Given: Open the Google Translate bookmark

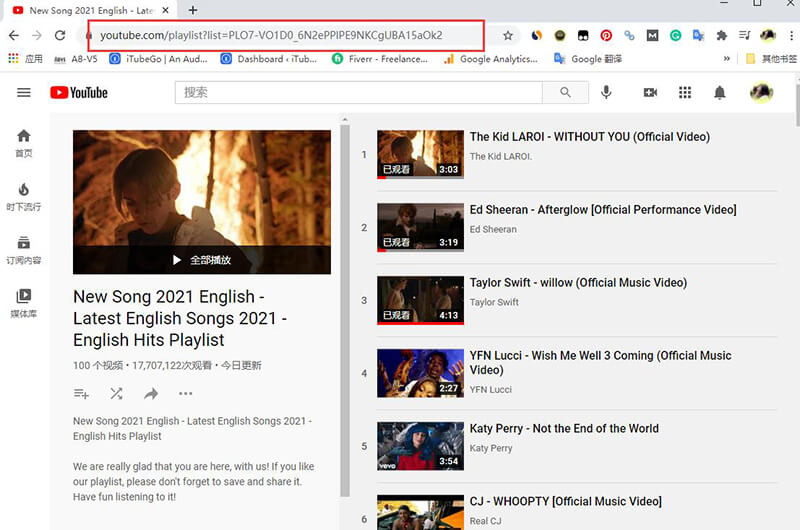Looking at the screenshot, I should (588, 59).
